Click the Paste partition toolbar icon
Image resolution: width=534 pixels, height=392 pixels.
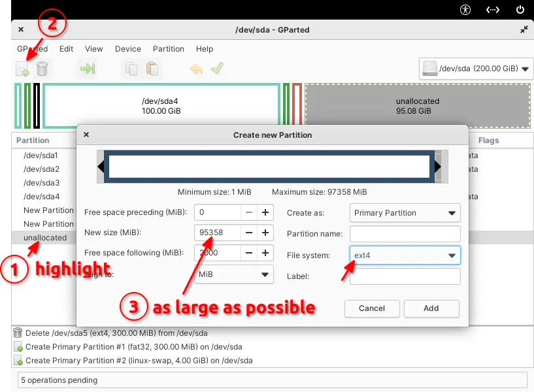[152, 69]
